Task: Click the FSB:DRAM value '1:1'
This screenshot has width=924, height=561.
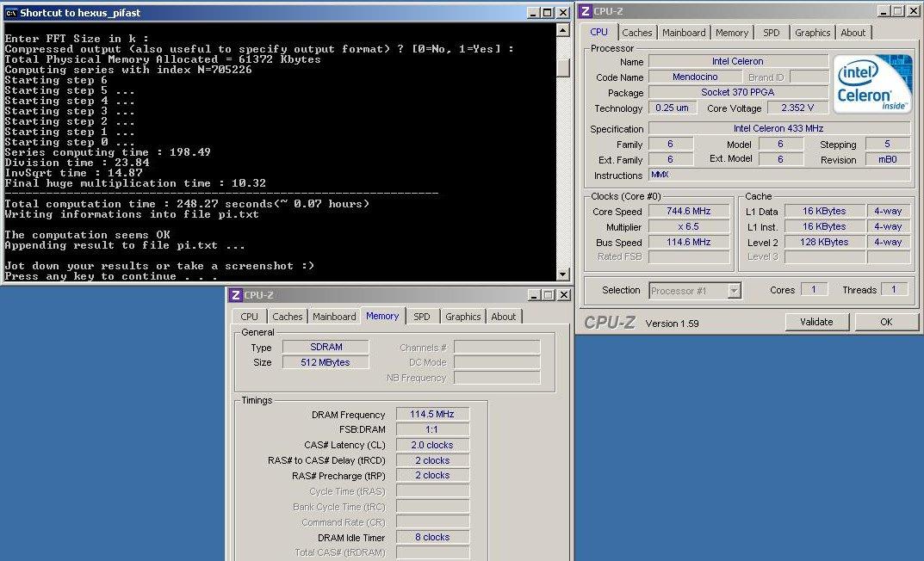Action: point(432,429)
